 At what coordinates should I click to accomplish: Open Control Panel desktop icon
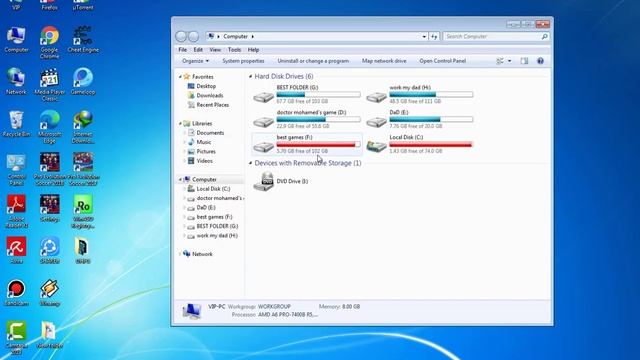pyautogui.click(x=16, y=170)
